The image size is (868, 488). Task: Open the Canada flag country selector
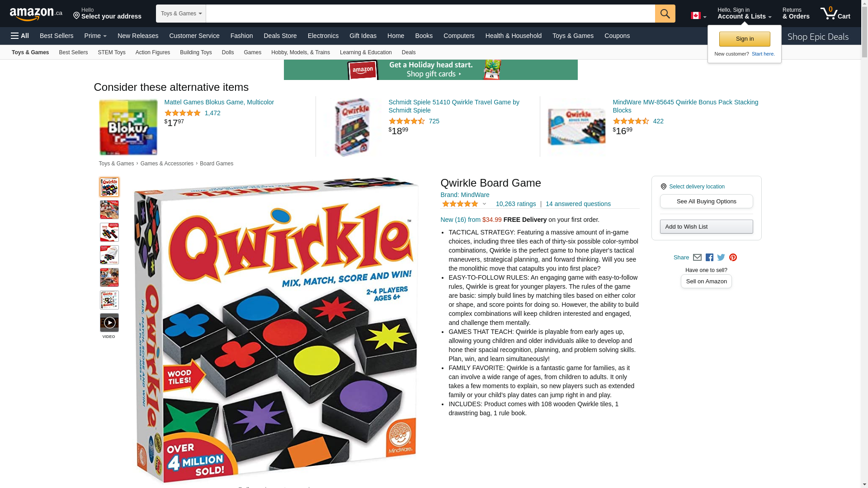click(698, 16)
